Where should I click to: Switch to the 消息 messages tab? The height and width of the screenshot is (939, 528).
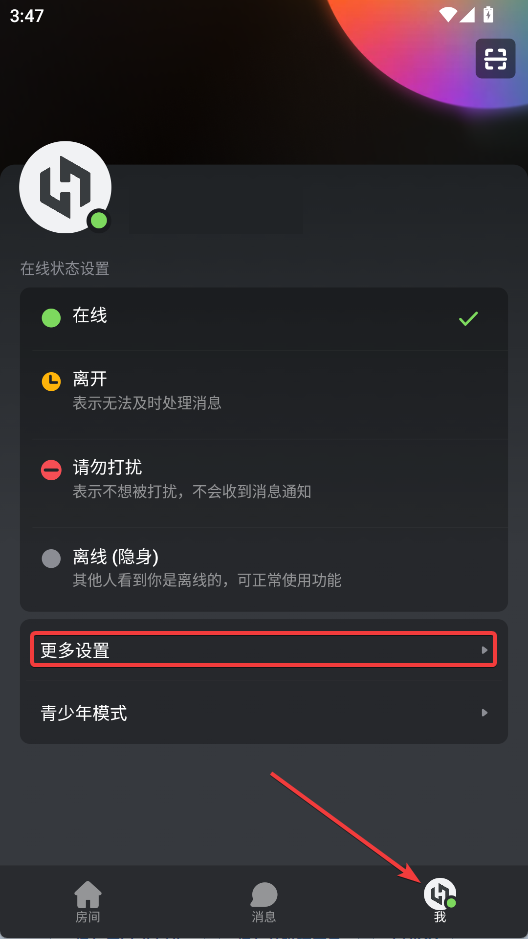click(263, 902)
